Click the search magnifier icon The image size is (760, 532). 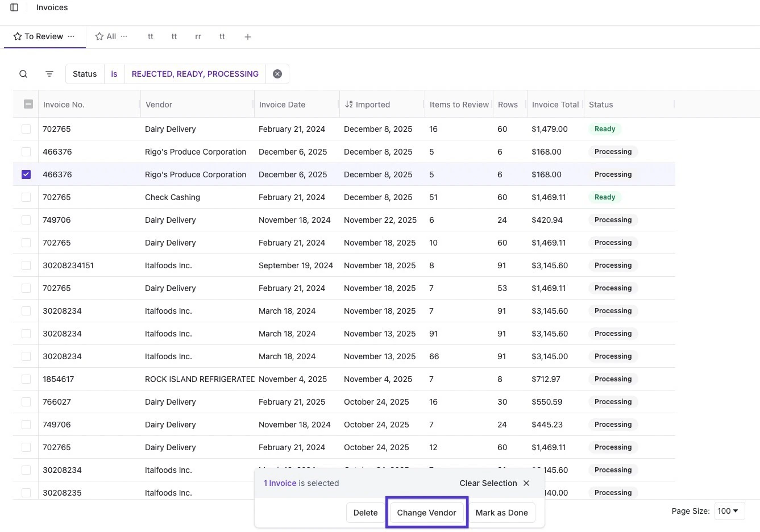click(x=23, y=74)
